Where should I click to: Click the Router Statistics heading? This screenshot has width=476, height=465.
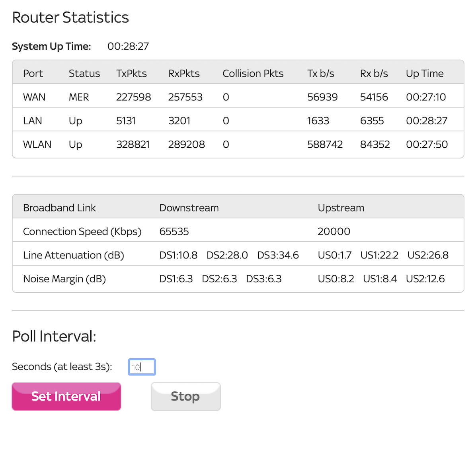coord(70,18)
